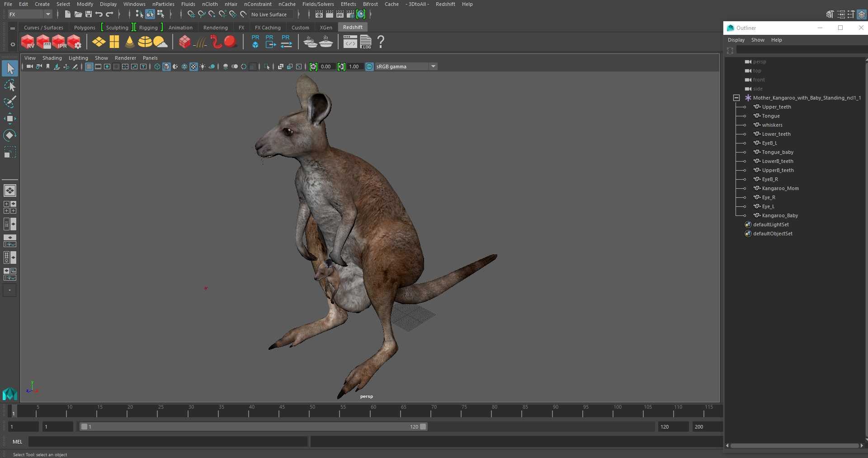Create a Redshift spot light cone
Image resolution: width=868 pixels, height=458 pixels.
click(130, 42)
